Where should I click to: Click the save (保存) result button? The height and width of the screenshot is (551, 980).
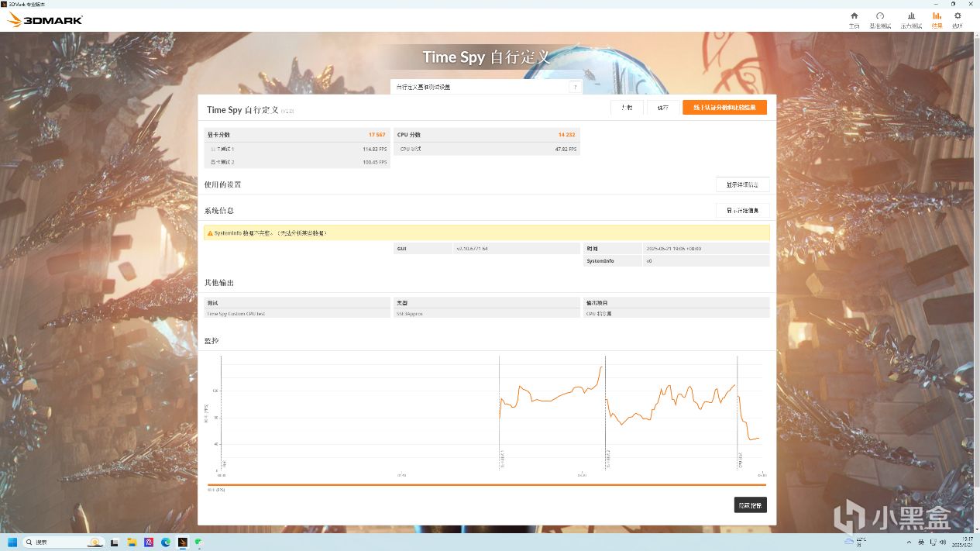tap(663, 108)
